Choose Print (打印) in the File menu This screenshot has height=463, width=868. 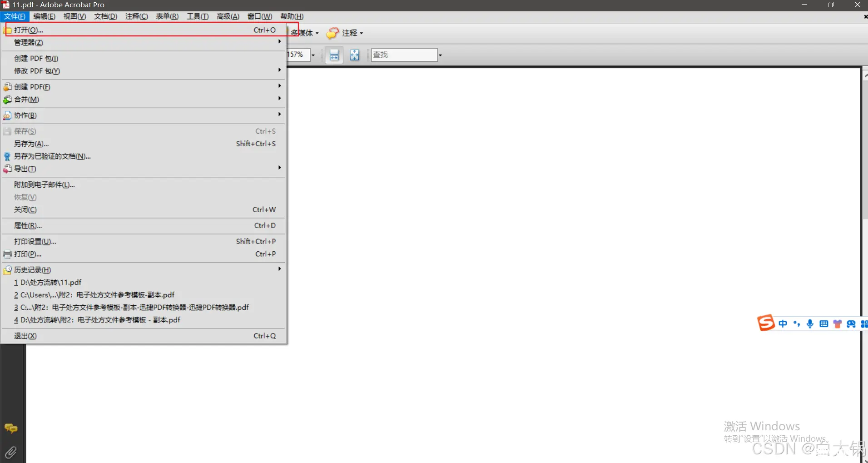[144, 254]
